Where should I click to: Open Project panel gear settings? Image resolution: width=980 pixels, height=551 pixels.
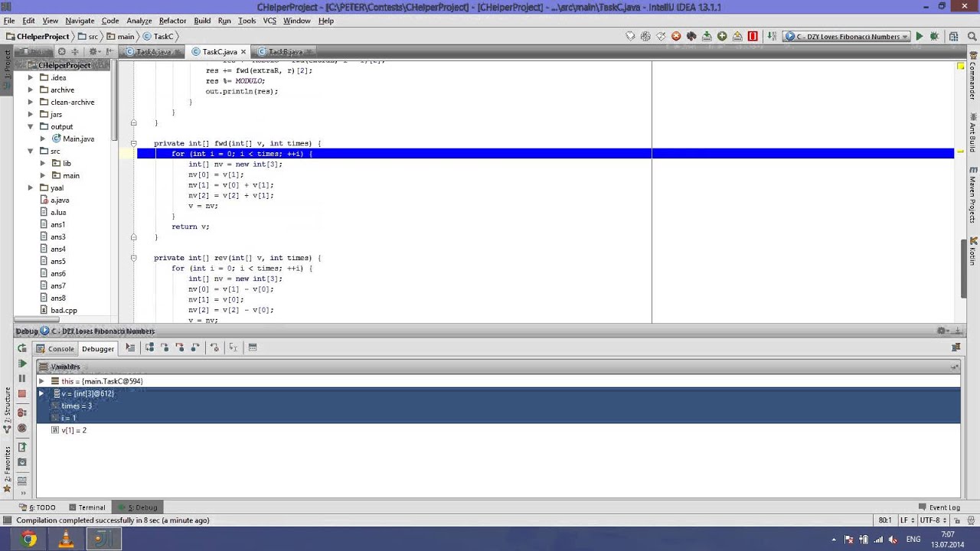pyautogui.click(x=94, y=51)
